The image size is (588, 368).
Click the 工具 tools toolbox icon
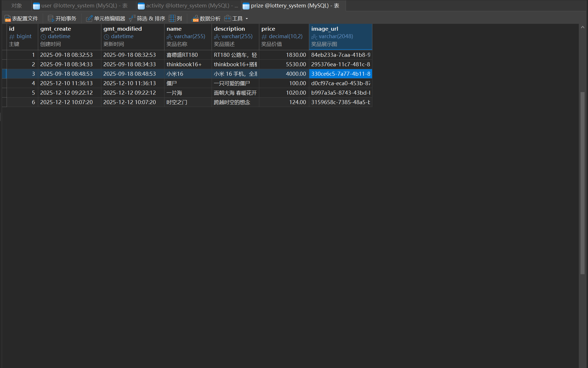coord(228,19)
